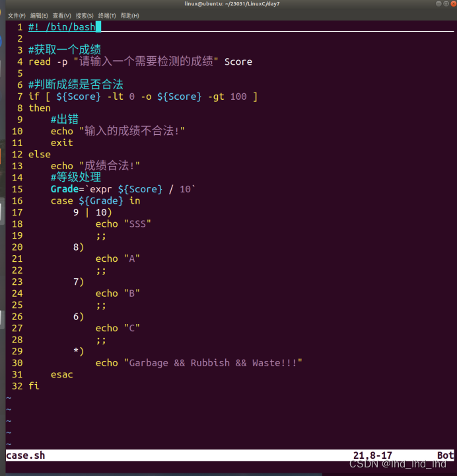Click the default case pattern *)
The image size is (457, 476).
(79, 351)
